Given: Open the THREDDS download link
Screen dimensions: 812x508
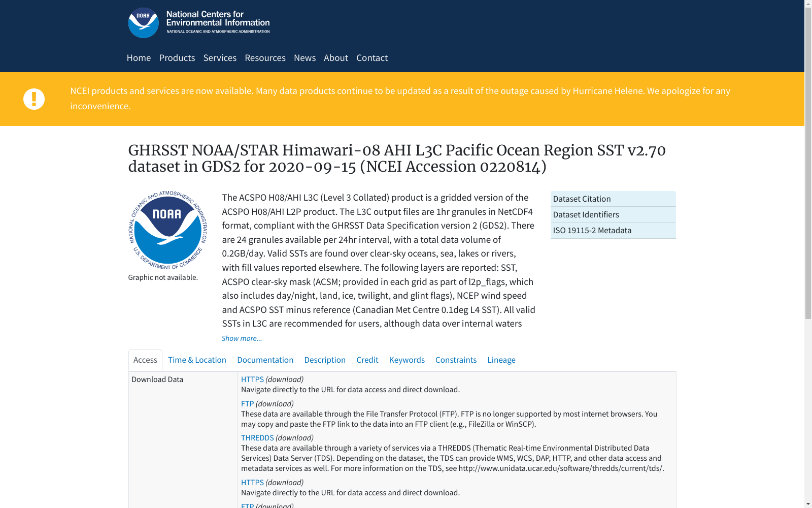Looking at the screenshot, I should point(257,438).
